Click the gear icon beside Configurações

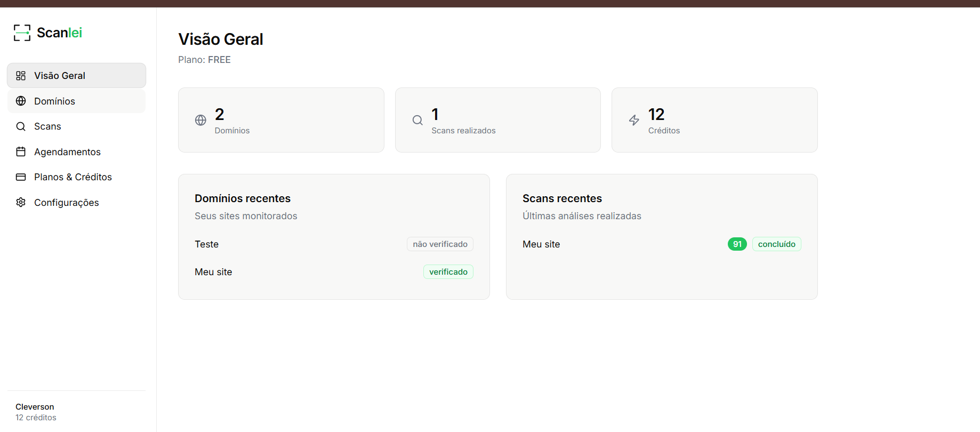coord(21,202)
